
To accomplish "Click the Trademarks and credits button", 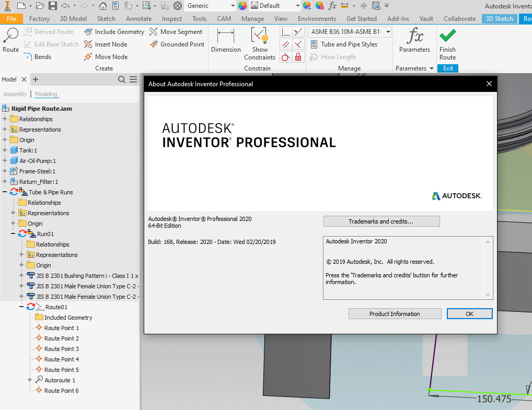I will (381, 221).
